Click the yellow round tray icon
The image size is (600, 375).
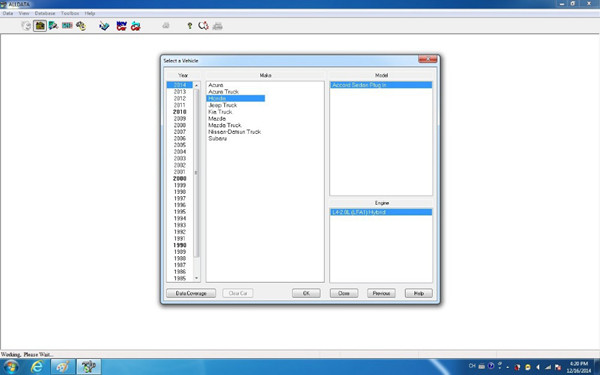(x=528, y=367)
